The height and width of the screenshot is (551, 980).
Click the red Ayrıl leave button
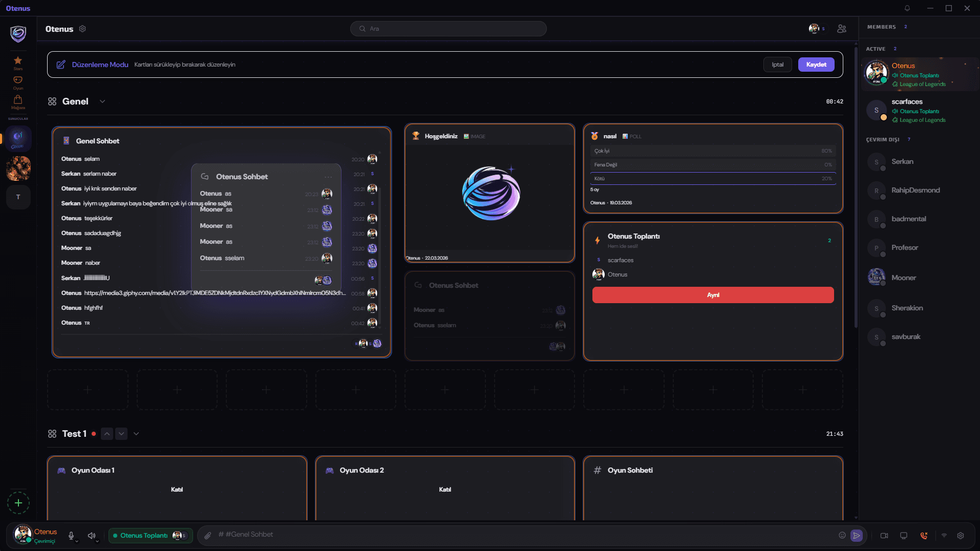pos(713,295)
